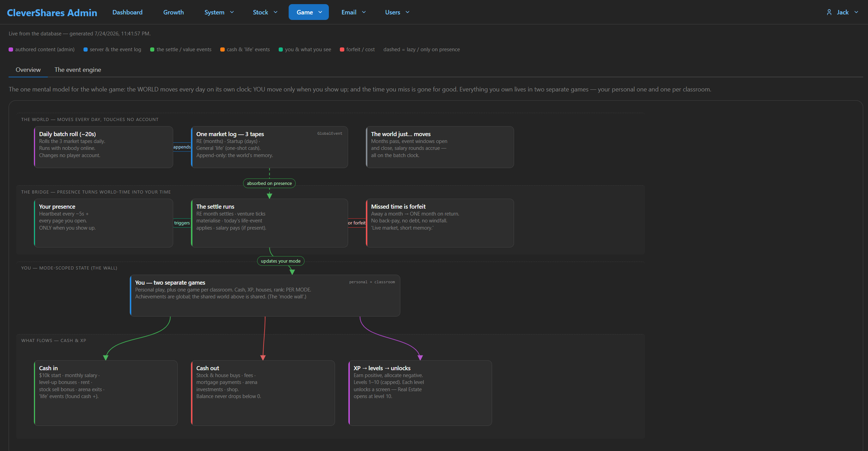Click the 'appends' edge label
This screenshot has height=451, width=868.
(182, 147)
